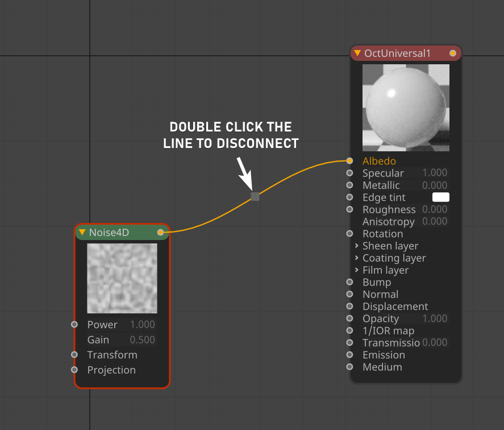Click the Albedo input pin
Viewport: 504px width, 430px height.
[349, 161]
